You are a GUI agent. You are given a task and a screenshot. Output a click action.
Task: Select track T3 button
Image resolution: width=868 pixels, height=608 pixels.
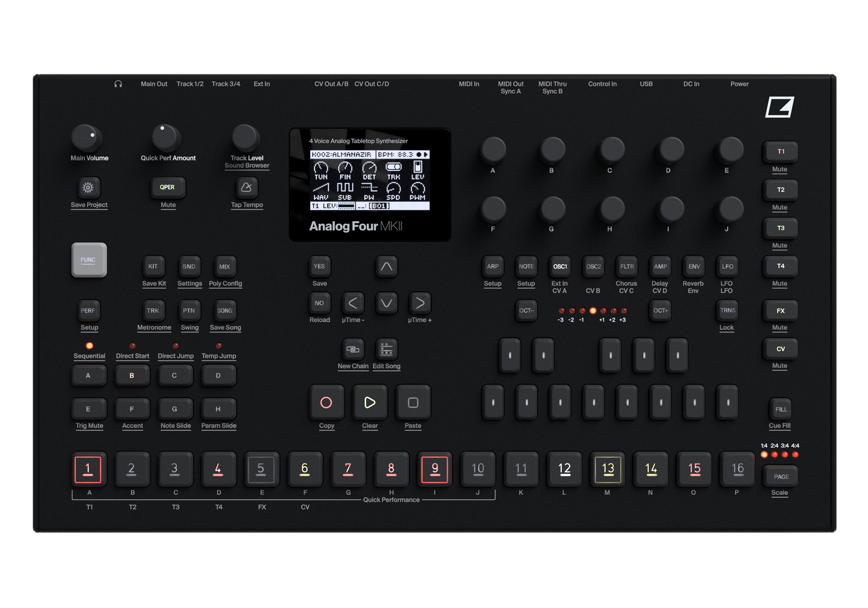(x=780, y=228)
